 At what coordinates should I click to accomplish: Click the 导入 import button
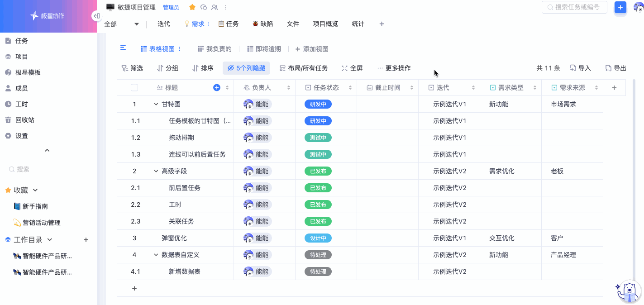580,68
